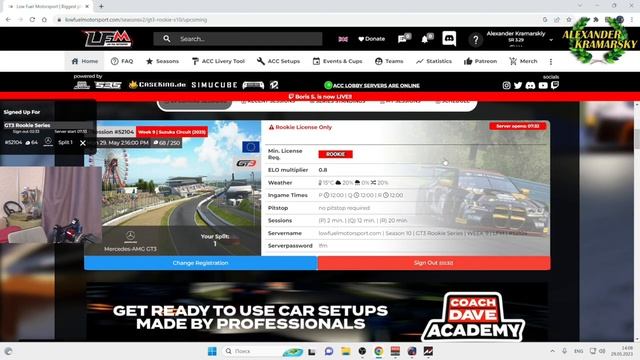Open the help question mark icon
Image resolution: width=640 pixels, height=360 pixels.
click(475, 40)
